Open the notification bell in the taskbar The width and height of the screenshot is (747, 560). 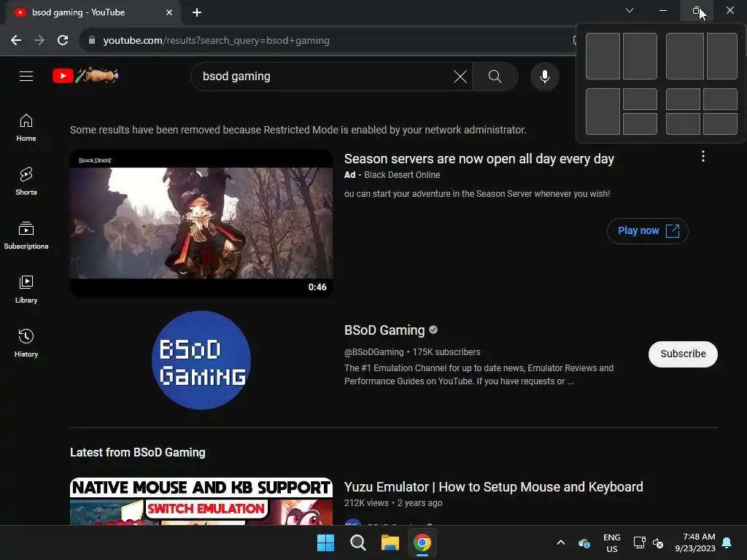pyautogui.click(x=727, y=542)
